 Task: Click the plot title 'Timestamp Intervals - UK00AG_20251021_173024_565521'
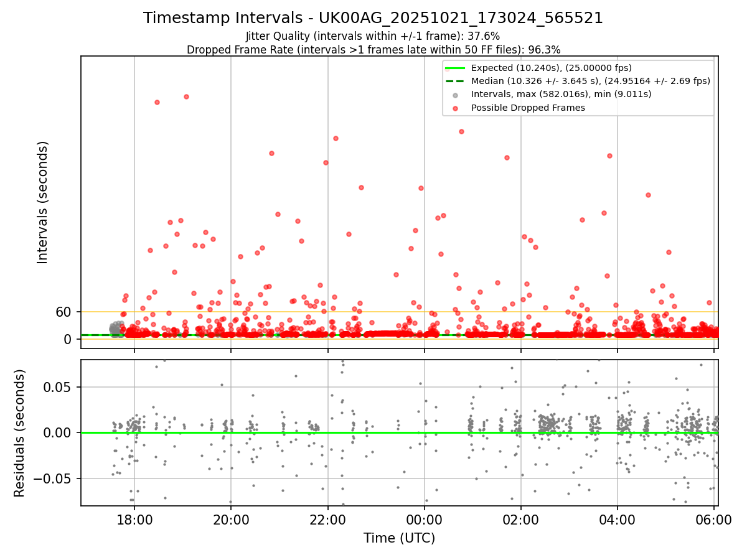373,18
